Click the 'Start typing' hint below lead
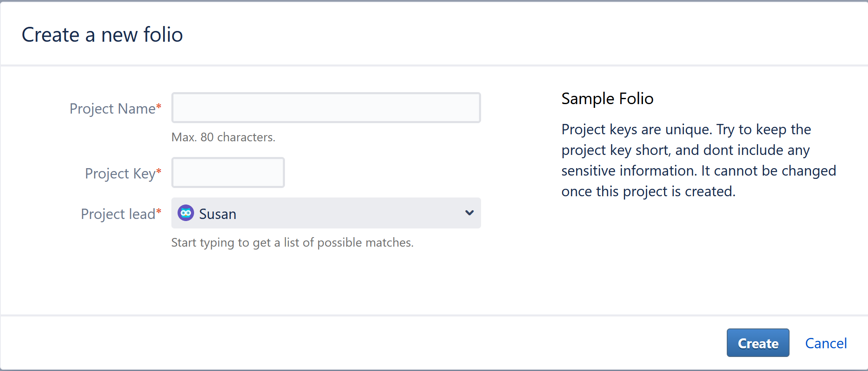 [x=292, y=243]
